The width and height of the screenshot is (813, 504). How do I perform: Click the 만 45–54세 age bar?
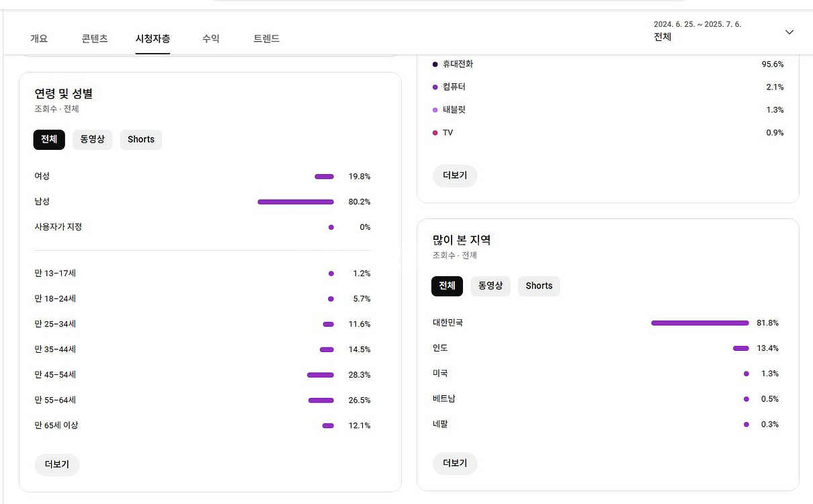click(320, 375)
